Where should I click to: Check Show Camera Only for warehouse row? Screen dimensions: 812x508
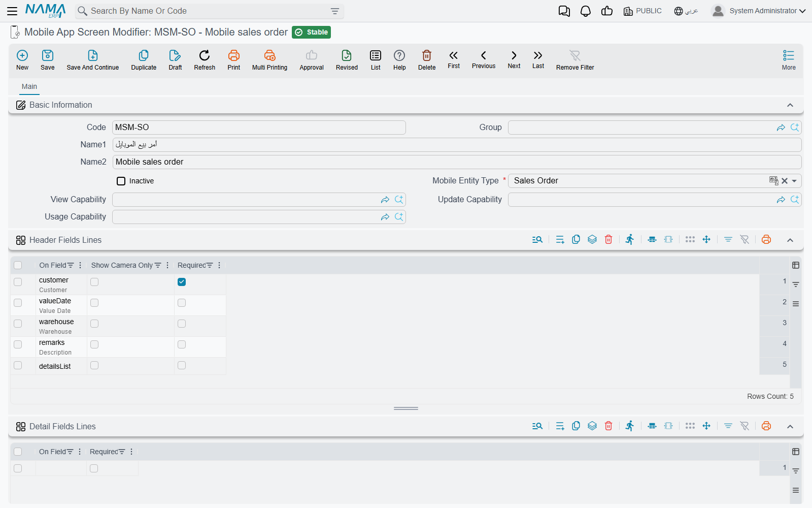[94, 324]
